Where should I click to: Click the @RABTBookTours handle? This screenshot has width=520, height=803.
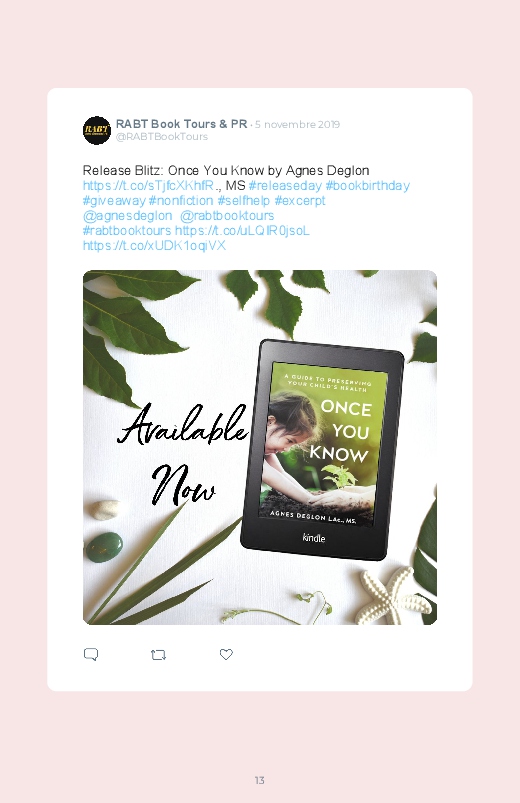[162, 137]
